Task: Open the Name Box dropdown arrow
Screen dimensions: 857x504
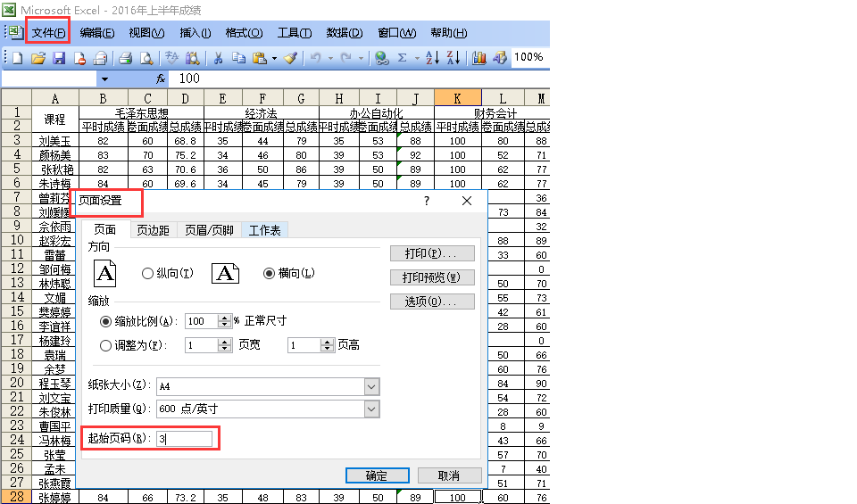Action: coord(104,79)
